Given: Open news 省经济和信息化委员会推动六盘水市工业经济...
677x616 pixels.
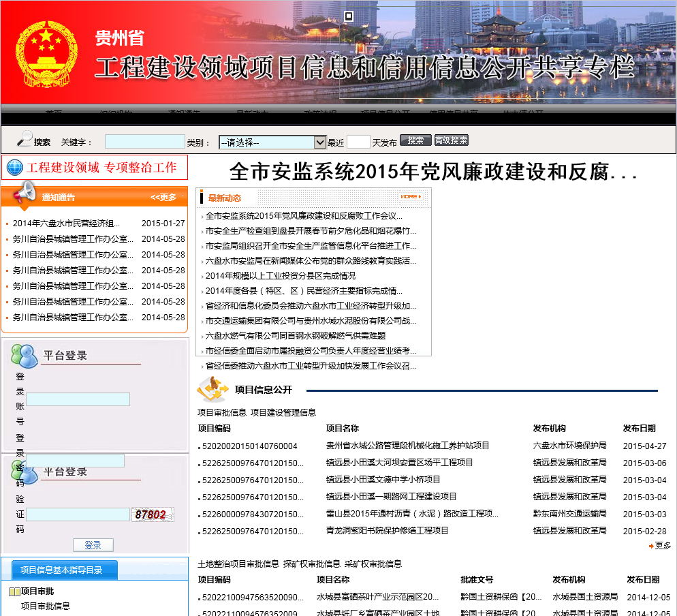Looking at the screenshot, I should point(311,306).
